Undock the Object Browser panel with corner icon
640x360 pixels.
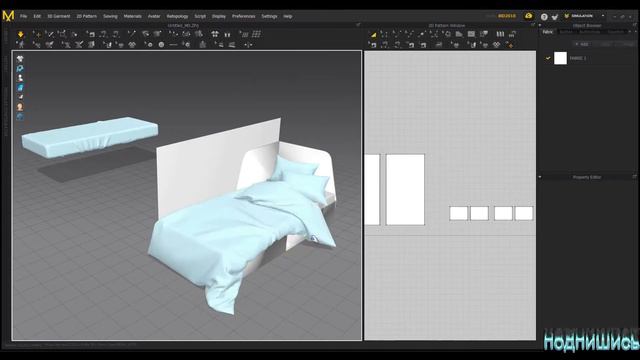click(x=635, y=25)
